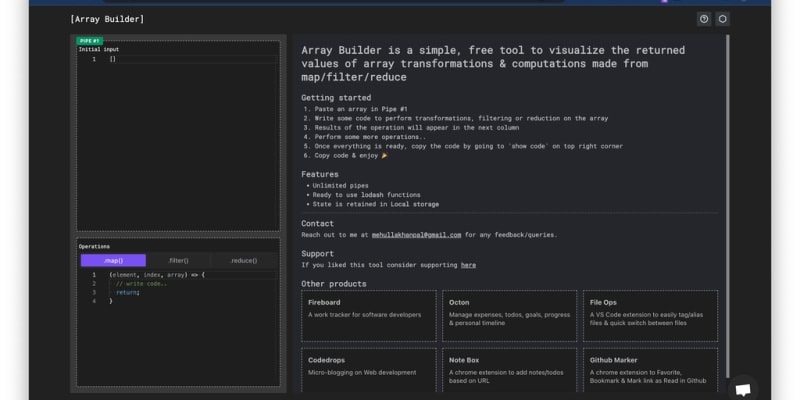Click the PIPE #1 green badge

90,41
